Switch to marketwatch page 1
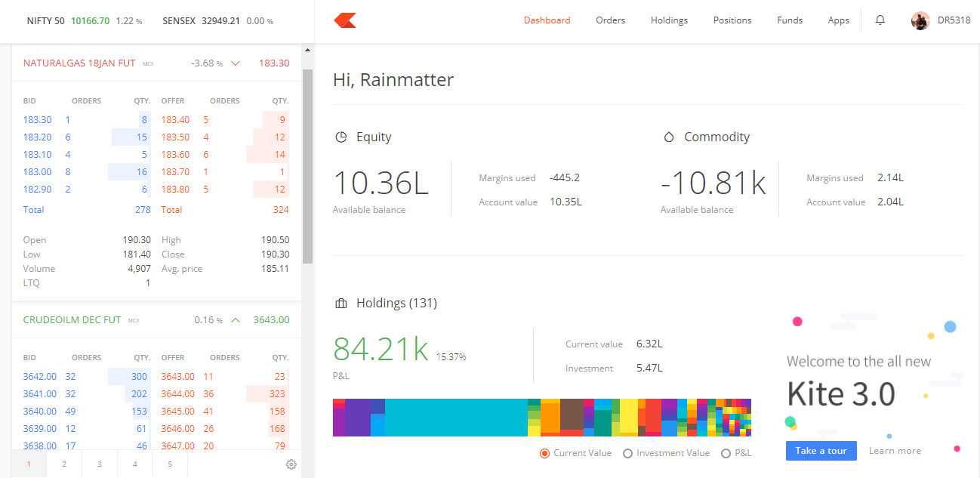 pyautogui.click(x=29, y=464)
